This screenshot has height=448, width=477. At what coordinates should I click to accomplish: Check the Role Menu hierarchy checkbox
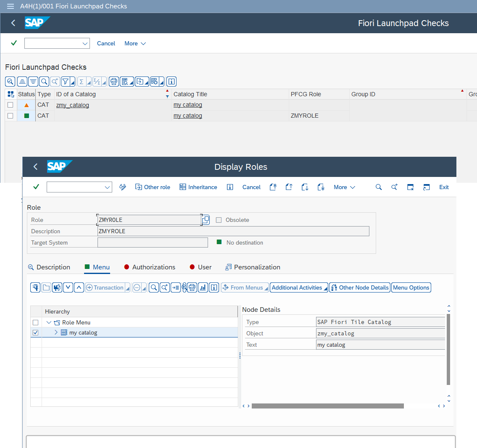click(x=36, y=322)
